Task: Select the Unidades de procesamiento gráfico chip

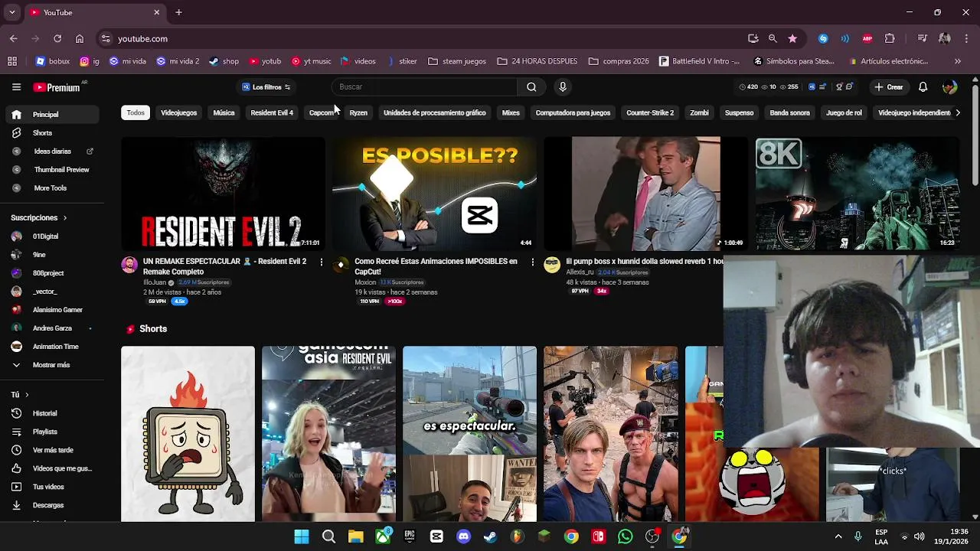Action: (434, 112)
